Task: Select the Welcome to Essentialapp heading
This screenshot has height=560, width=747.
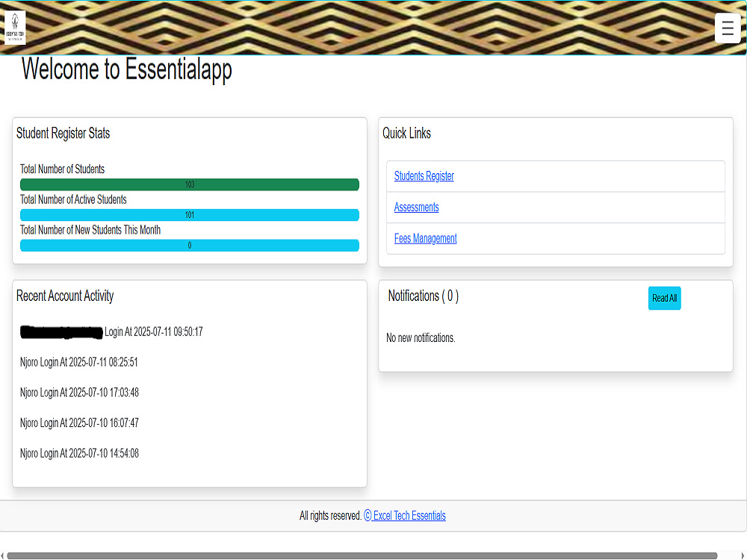Action: [127, 69]
